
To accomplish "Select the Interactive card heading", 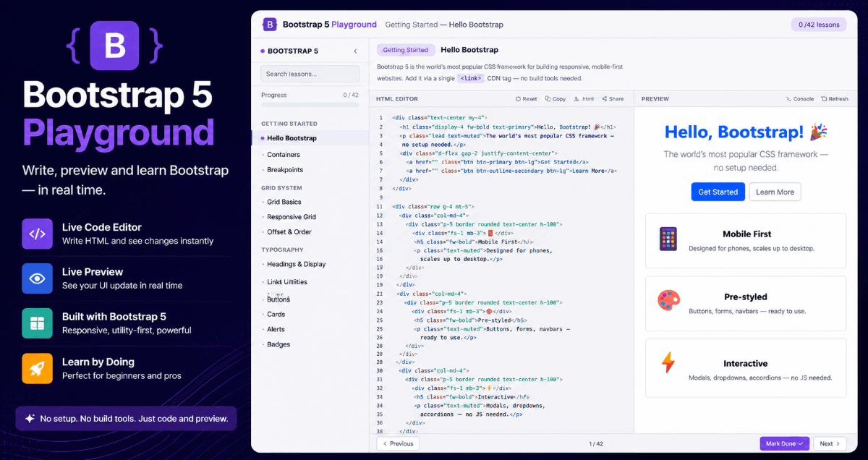I will 746,364.
